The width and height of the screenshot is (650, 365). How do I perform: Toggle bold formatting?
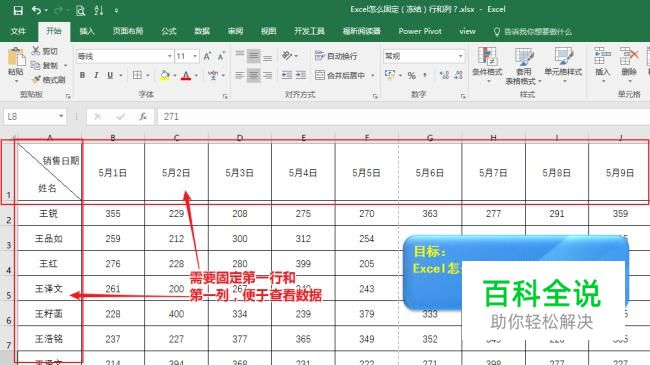click(82, 75)
